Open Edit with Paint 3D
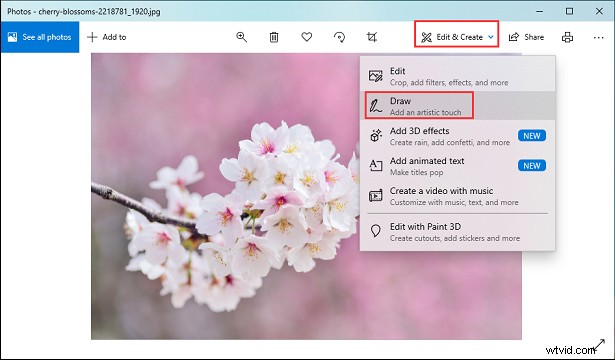Image resolution: width=615 pixels, height=360 pixels. coord(457,232)
